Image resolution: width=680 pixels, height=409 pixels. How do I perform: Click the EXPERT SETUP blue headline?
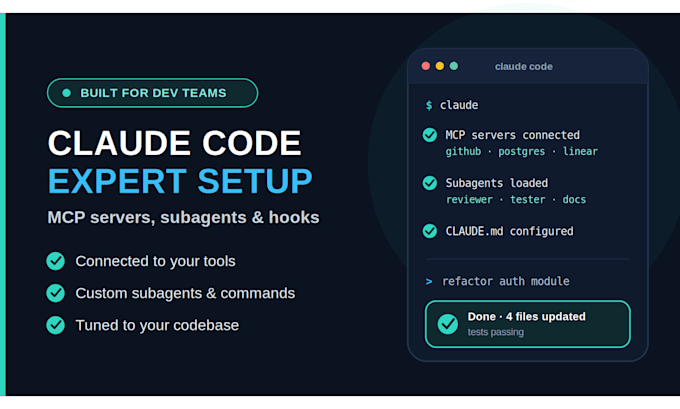tap(180, 181)
